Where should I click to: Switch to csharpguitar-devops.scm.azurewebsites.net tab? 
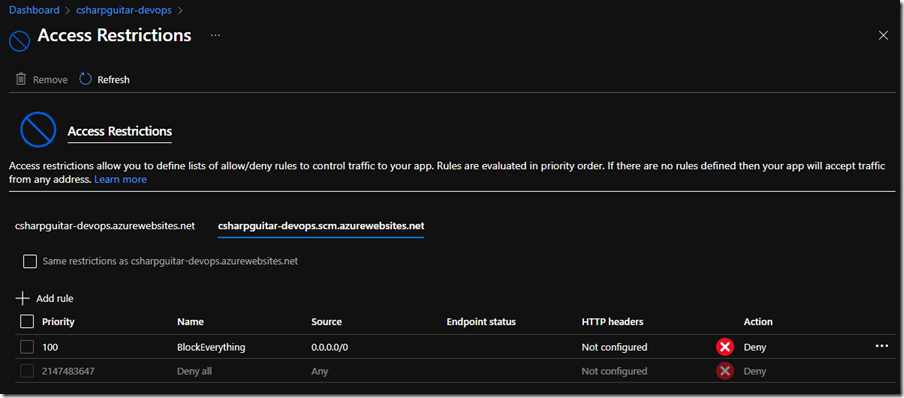pos(321,226)
